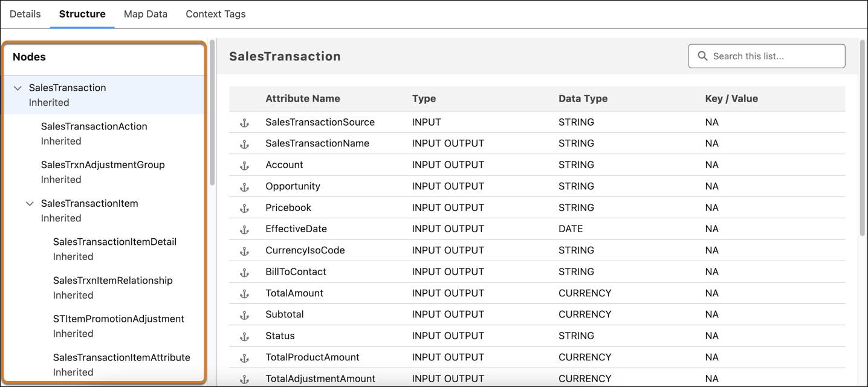Switch to the Details tab
This screenshot has height=387, width=868.
point(25,13)
